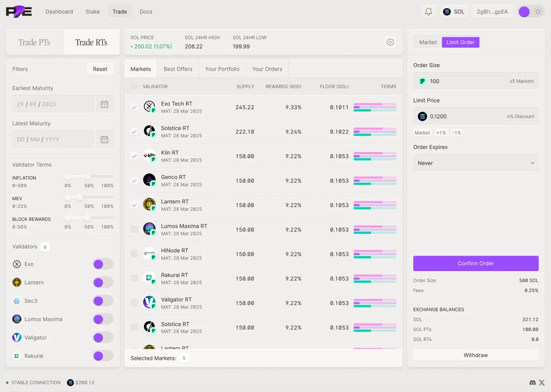The height and width of the screenshot is (392, 551).
Task: Click the Market button under Limit Price
Action: [422, 133]
